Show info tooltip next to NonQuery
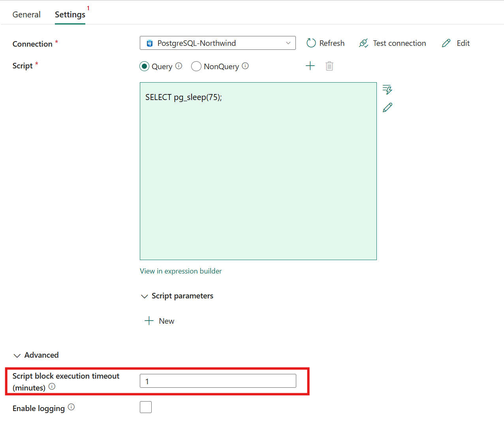504x432 pixels. (x=245, y=66)
